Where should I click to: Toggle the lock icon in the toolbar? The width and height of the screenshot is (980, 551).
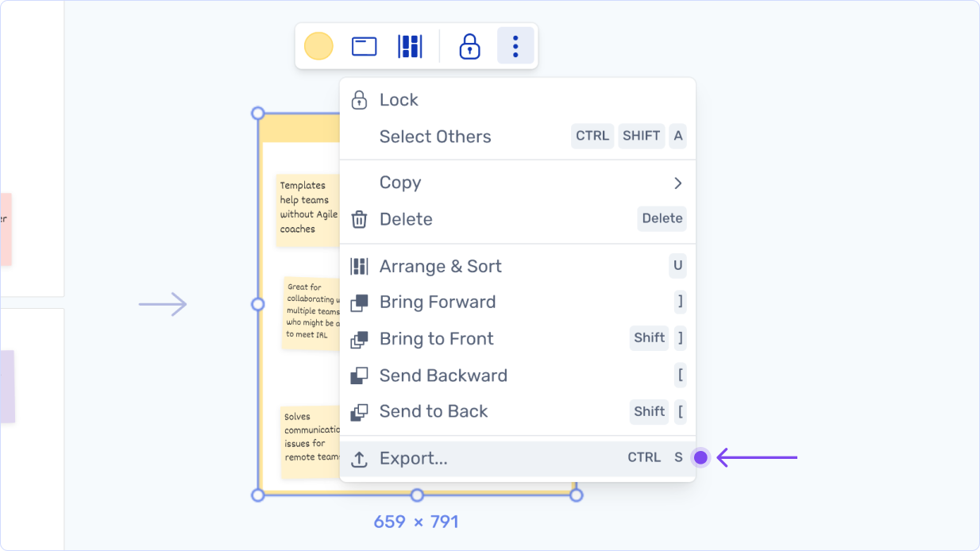coord(469,46)
